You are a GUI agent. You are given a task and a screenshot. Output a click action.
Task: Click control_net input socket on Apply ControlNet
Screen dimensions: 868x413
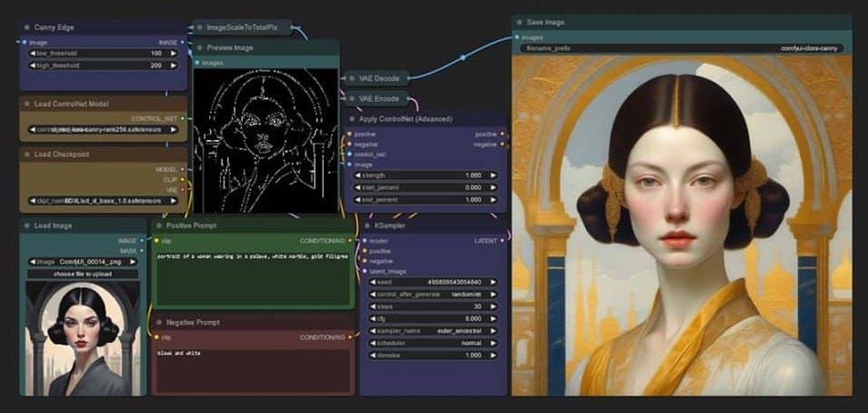[x=349, y=154]
